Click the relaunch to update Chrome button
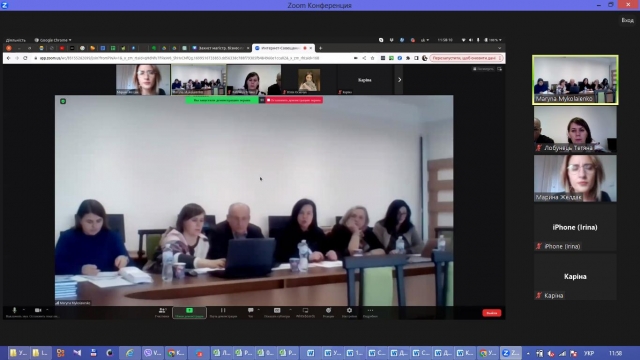640x360 pixels. (x=467, y=58)
